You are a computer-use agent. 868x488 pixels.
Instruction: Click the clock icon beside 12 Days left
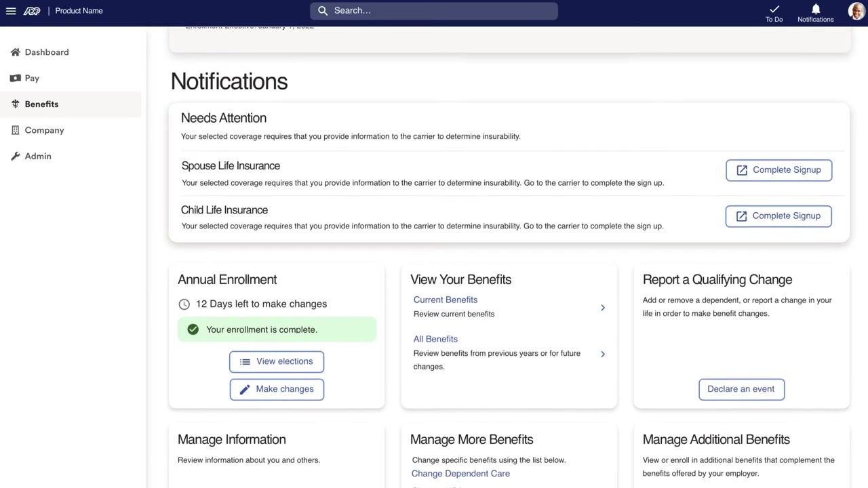coord(184,304)
